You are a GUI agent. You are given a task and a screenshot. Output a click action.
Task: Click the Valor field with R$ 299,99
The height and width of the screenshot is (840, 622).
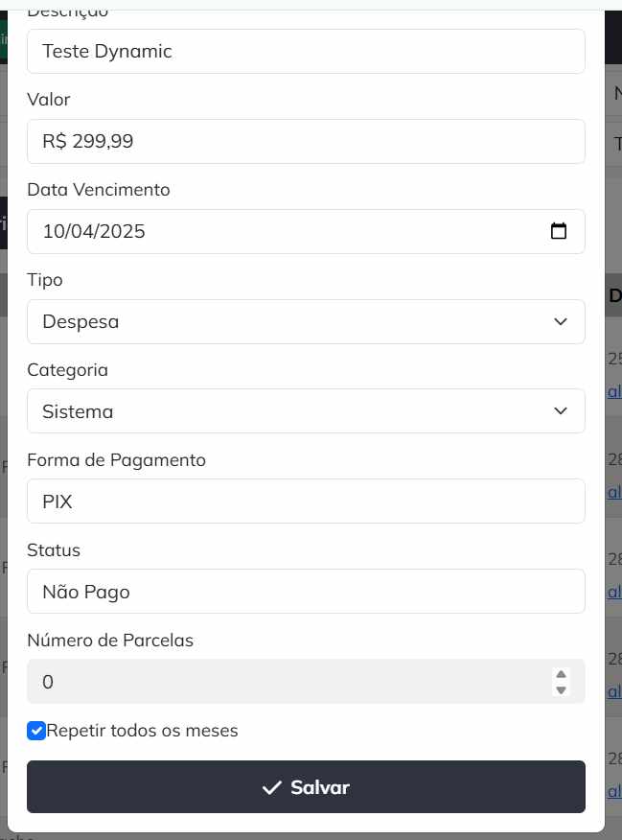tap(306, 142)
